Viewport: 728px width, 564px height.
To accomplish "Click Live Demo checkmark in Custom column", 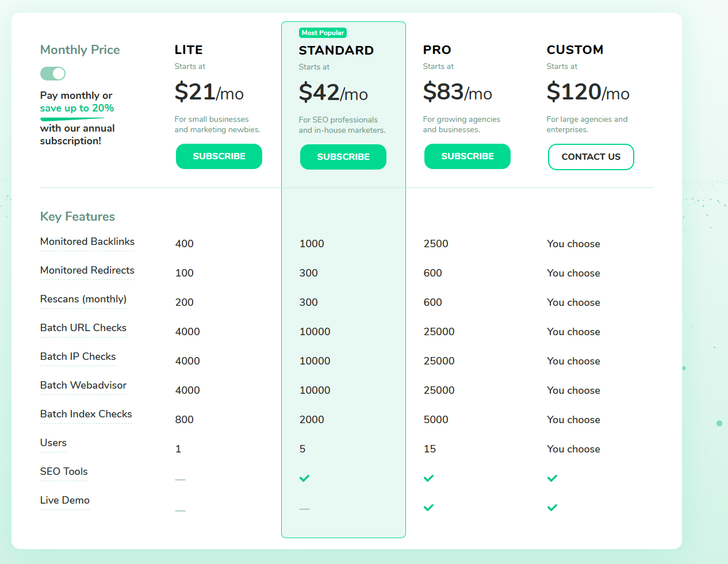I will pyautogui.click(x=552, y=508).
